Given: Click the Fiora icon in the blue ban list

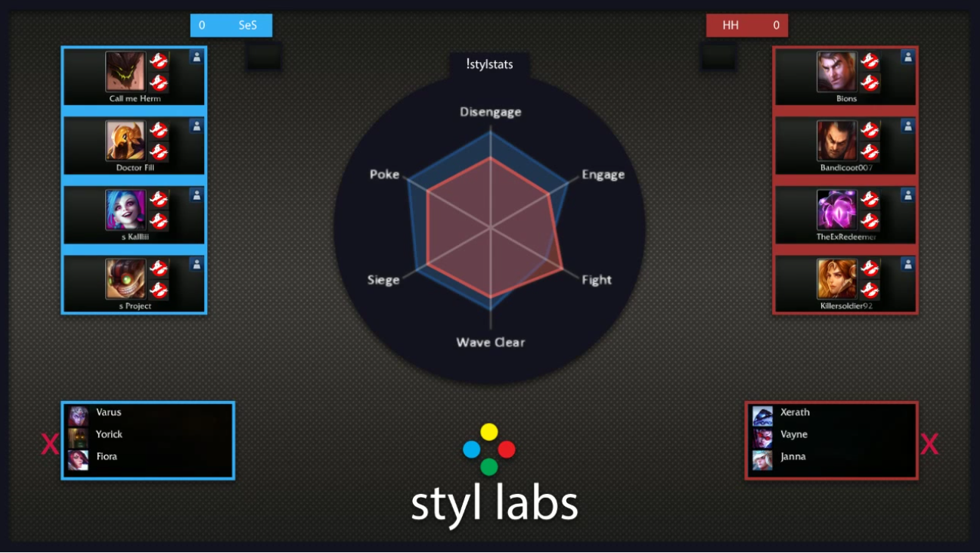Looking at the screenshot, I should (78, 456).
